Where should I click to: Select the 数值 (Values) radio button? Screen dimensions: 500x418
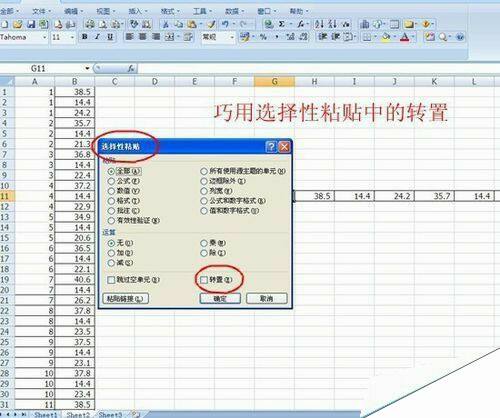111,191
